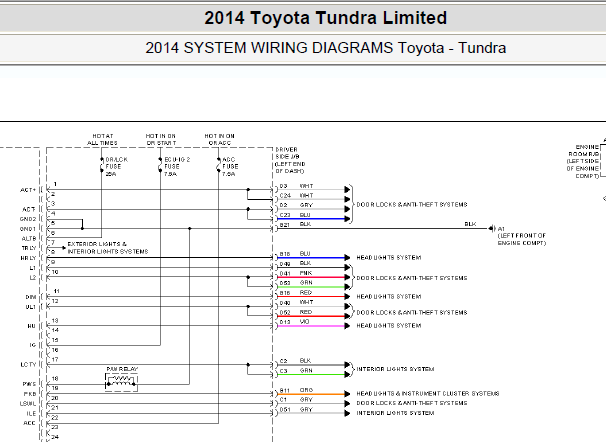Click the PWS pin label
This screenshot has height=442, width=606.
[x=29, y=384]
